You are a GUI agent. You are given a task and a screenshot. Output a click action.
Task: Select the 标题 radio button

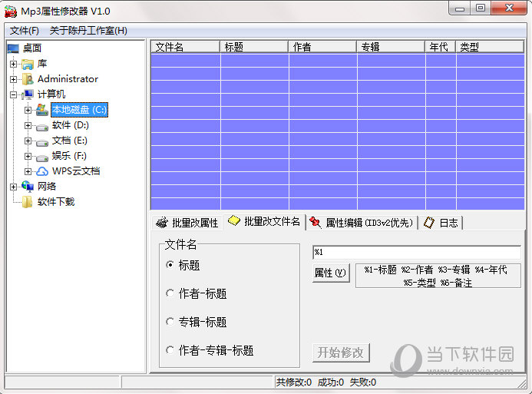170,265
